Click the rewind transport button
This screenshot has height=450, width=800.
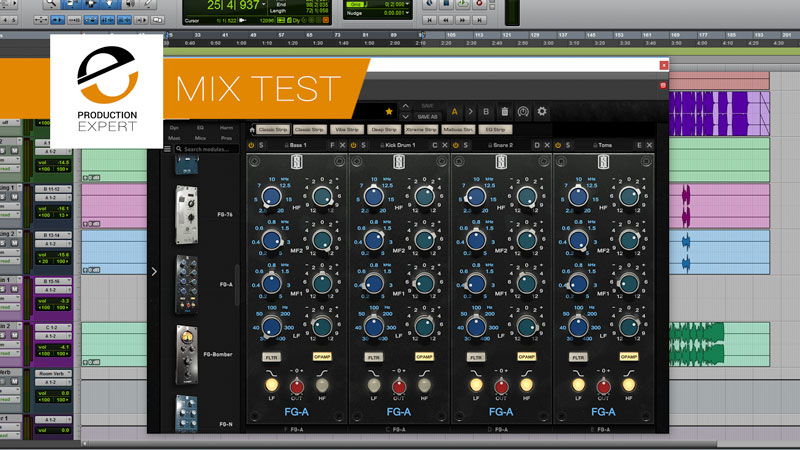click(446, 20)
